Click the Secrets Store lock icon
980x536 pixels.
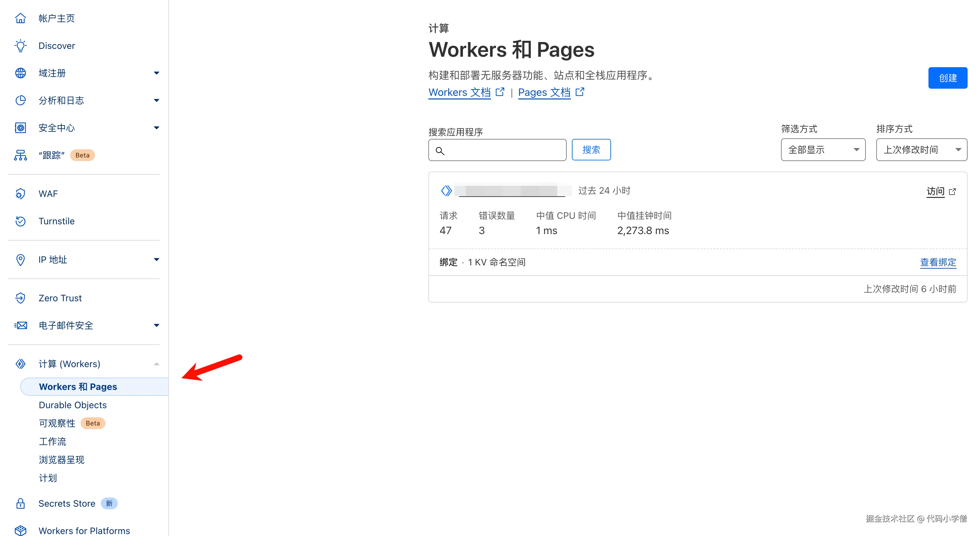point(21,503)
